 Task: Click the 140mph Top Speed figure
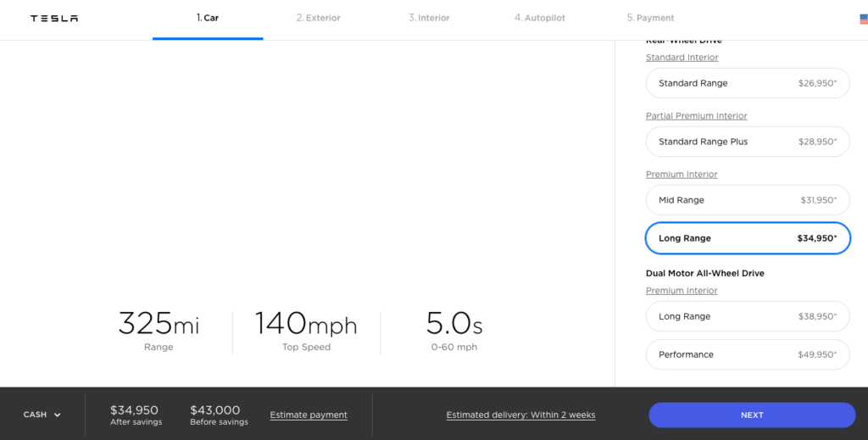(x=306, y=331)
